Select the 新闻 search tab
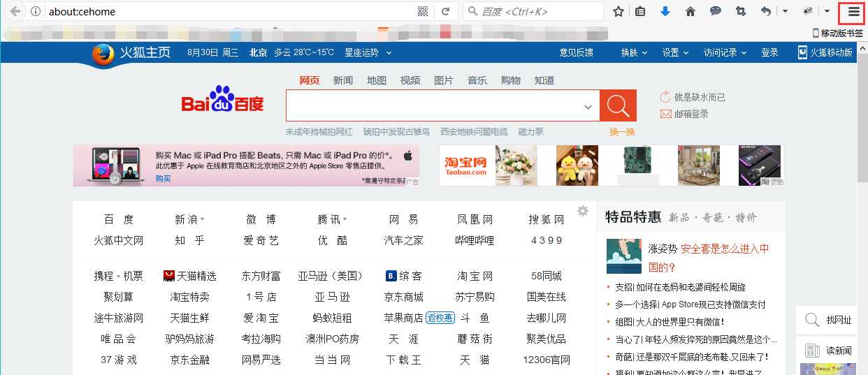The image size is (868, 375). tap(342, 80)
